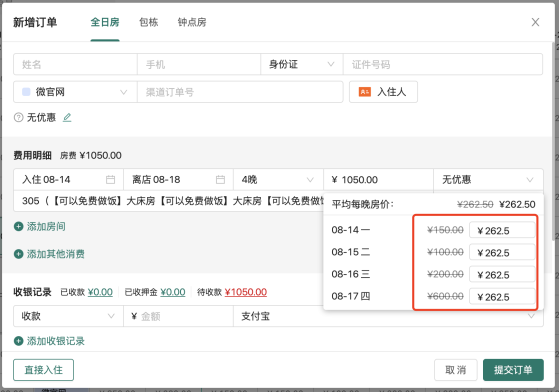The width and height of the screenshot is (559, 392).
Task: Open the 4晚 nights dropdown
Action: click(x=278, y=180)
